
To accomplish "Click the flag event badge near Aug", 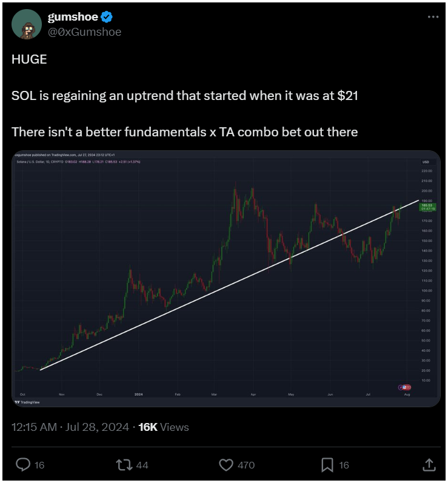I will pyautogui.click(x=405, y=387).
